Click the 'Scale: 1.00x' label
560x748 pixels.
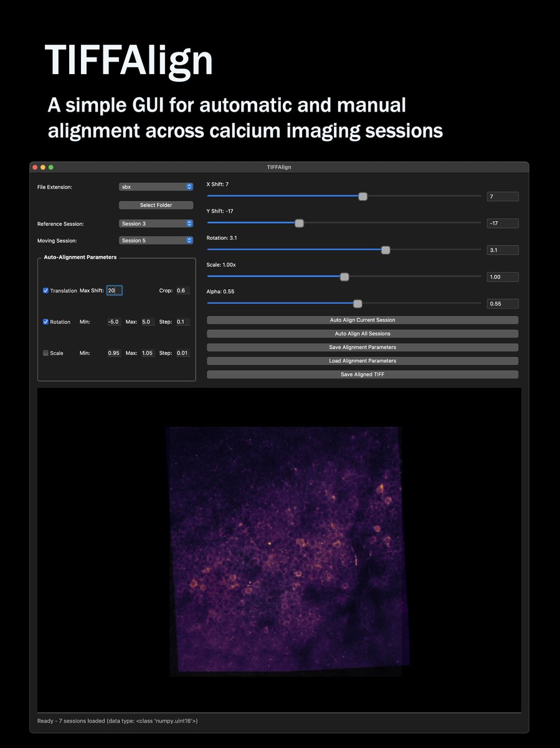[x=221, y=265]
